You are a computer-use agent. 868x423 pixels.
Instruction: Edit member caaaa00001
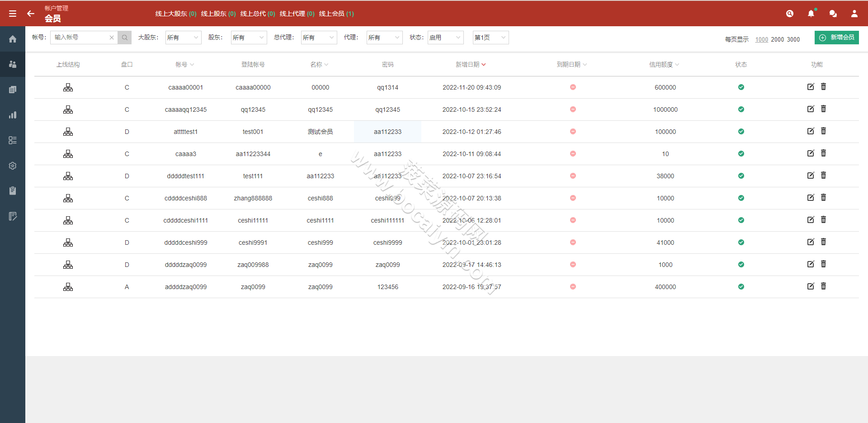point(811,86)
